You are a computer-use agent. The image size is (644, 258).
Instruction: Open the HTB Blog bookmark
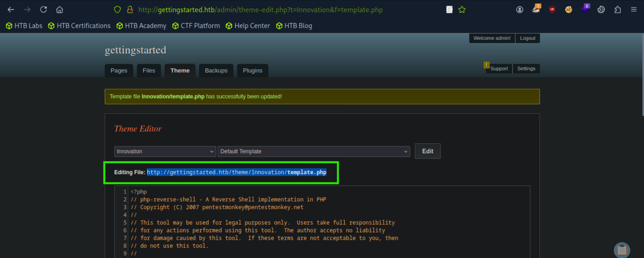point(294,26)
